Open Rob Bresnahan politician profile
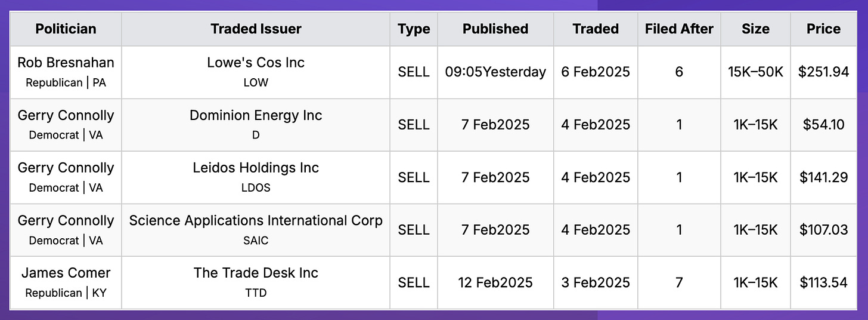The image size is (868, 320). tap(66, 63)
